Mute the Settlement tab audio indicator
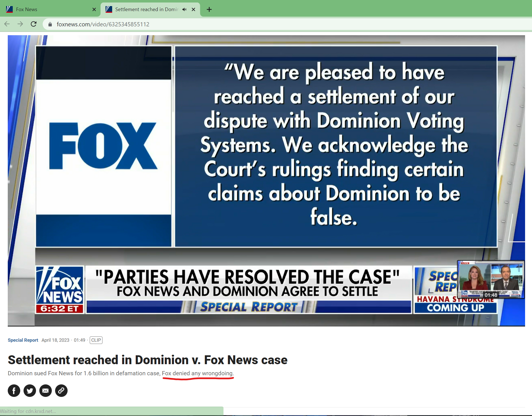Viewport: 532px width, 416px height. tap(184, 9)
